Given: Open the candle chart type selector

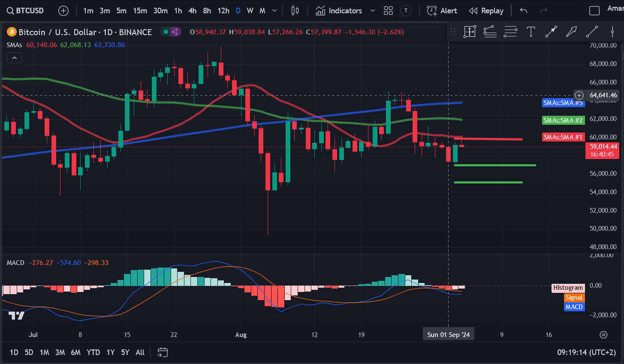Looking at the screenshot, I should tap(295, 11).
